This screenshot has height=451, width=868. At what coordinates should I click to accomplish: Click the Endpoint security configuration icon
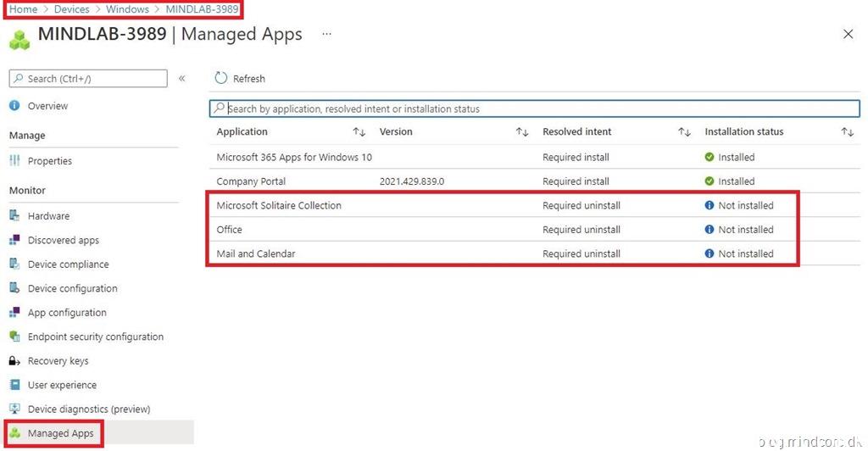pos(14,337)
